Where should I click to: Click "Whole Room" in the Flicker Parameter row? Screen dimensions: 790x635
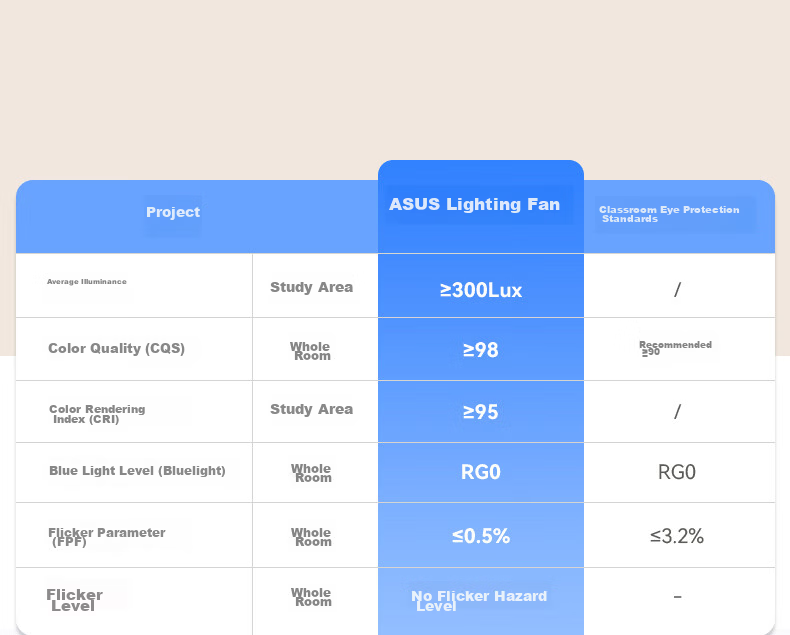click(311, 537)
